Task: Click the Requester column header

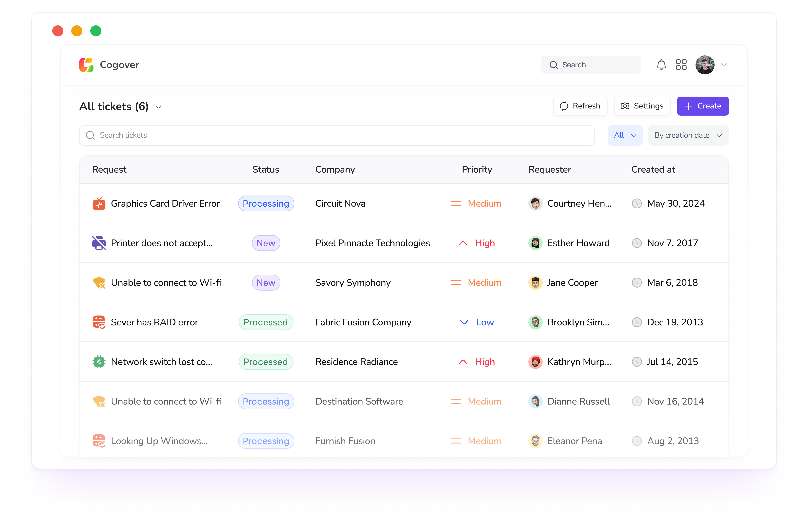Action: coord(550,169)
